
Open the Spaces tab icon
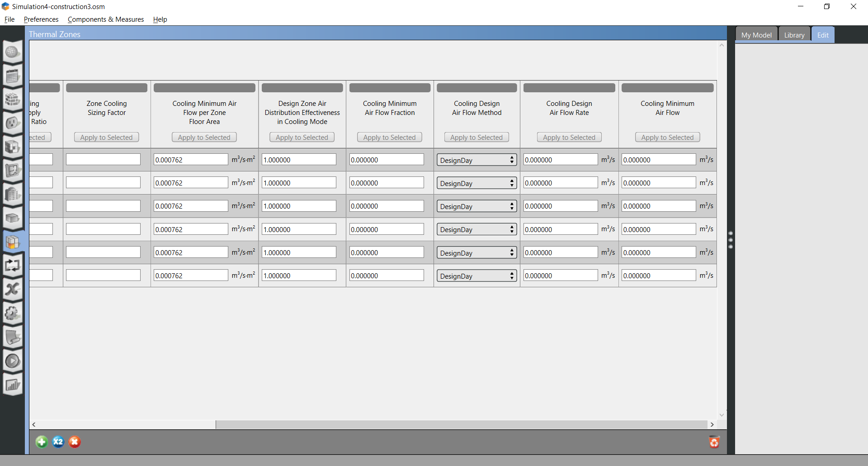point(13,218)
